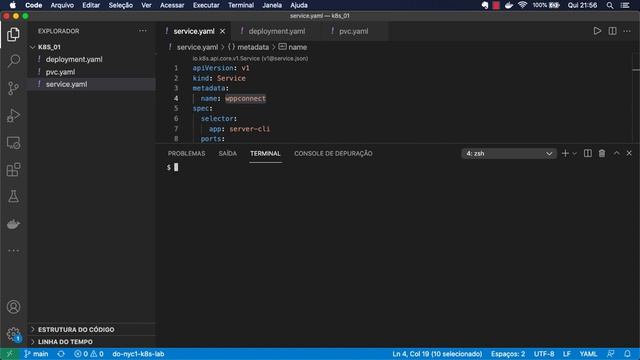Open Remote Explorer icon

coord(13,143)
